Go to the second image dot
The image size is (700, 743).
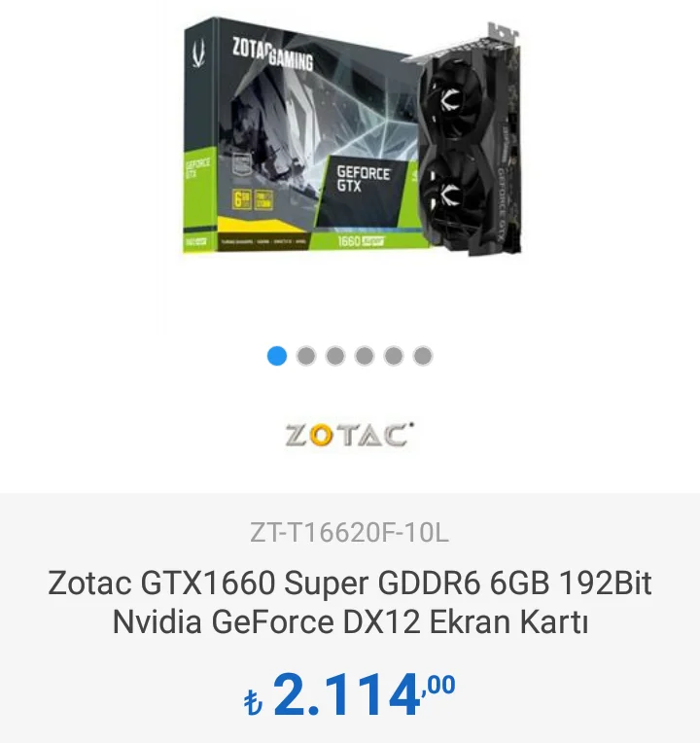pyautogui.click(x=306, y=356)
